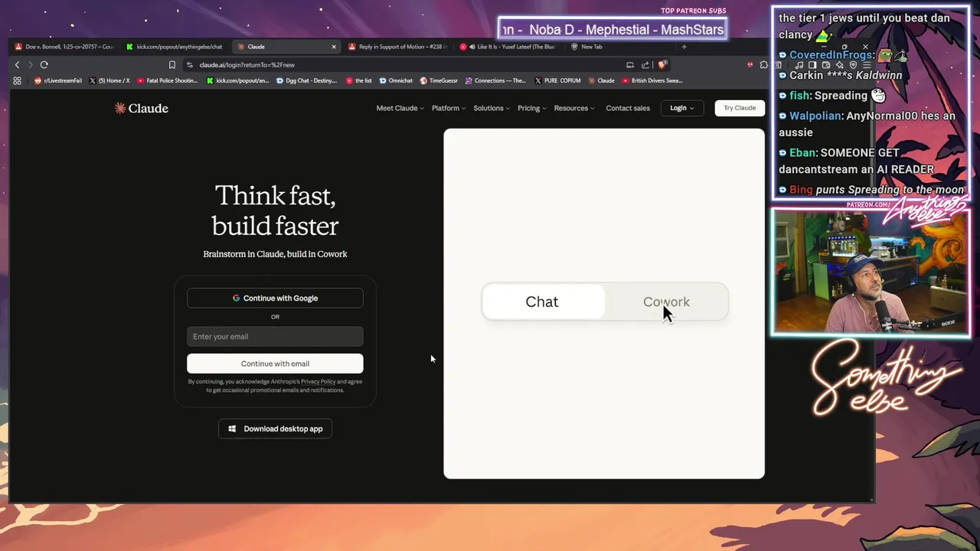980x551 pixels.
Task: Click the Enter your email field
Action: 275,336
